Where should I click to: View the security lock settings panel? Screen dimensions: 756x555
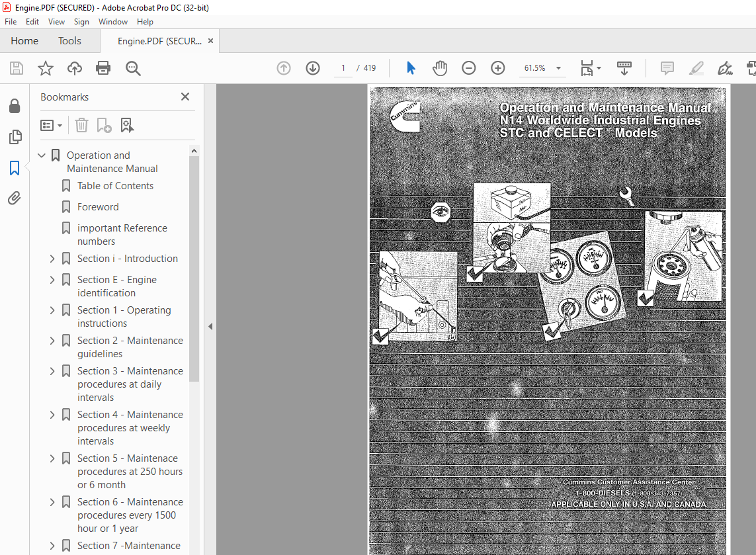(15, 106)
